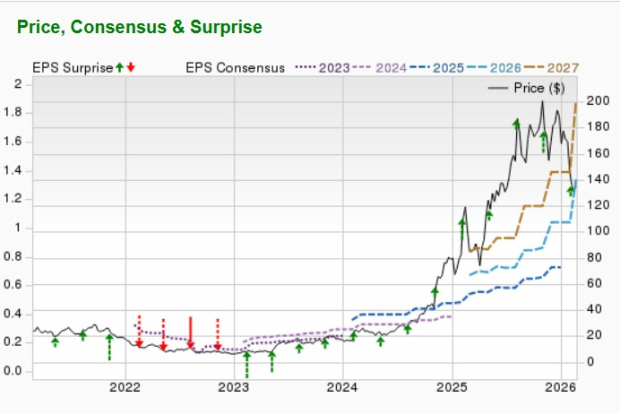Viewport: 620px width, 414px height.
Task: Click the 2022 label on the time axis
Action: (125, 388)
